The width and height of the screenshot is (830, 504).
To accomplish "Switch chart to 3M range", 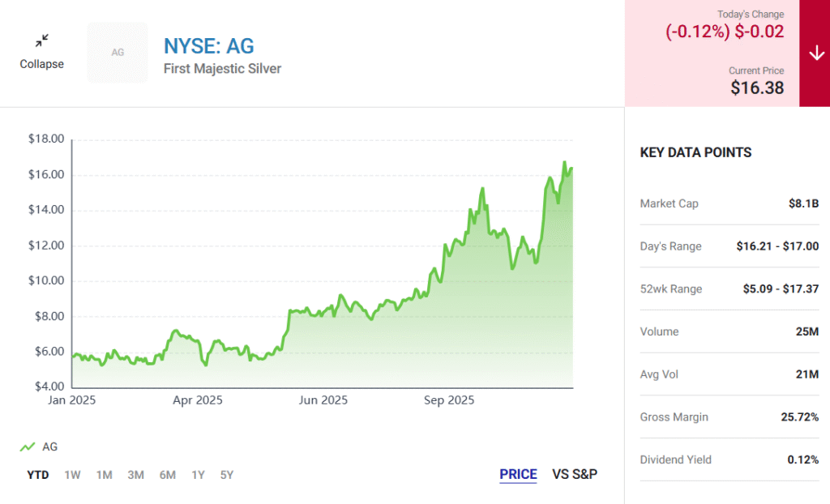I will [x=135, y=475].
